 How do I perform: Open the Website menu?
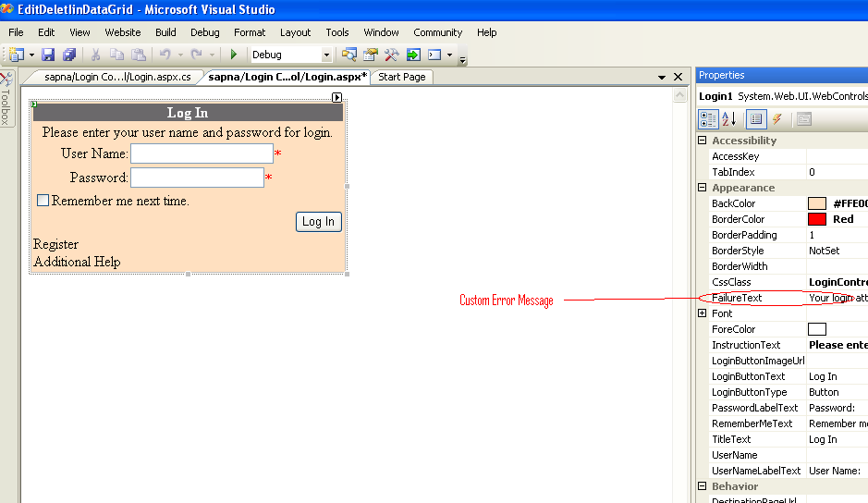point(123,32)
